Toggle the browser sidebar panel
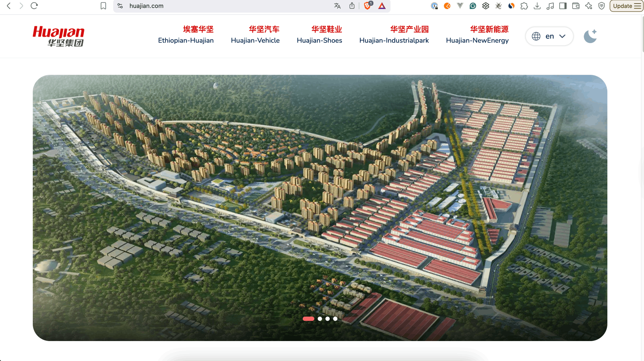Screen dimensions: 644x361 [563, 6]
